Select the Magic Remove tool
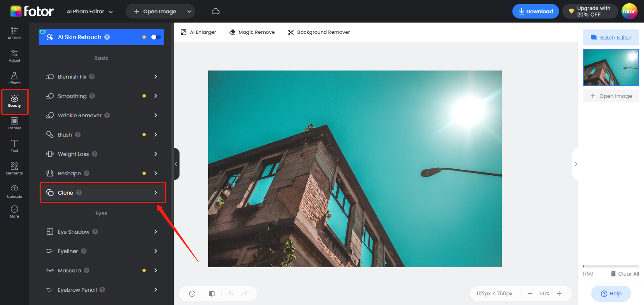The width and height of the screenshot is (644, 305). pos(252,32)
